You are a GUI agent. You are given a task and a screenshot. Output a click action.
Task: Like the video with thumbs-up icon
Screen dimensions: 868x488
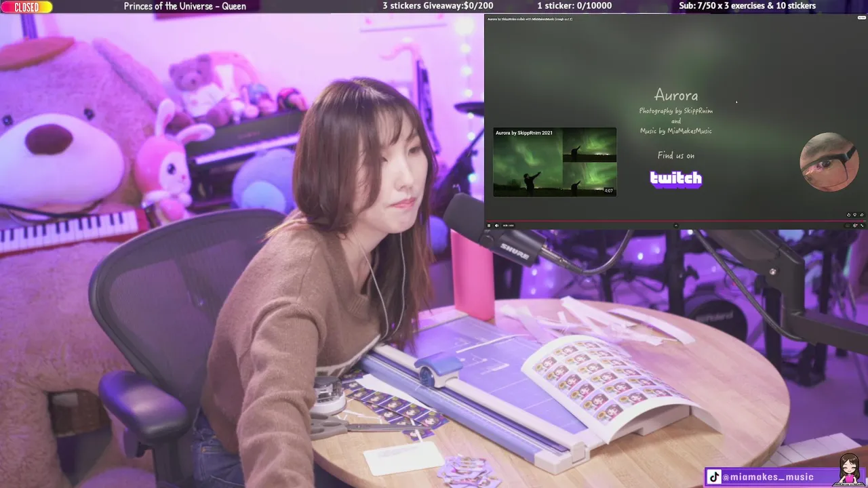pyautogui.click(x=848, y=215)
